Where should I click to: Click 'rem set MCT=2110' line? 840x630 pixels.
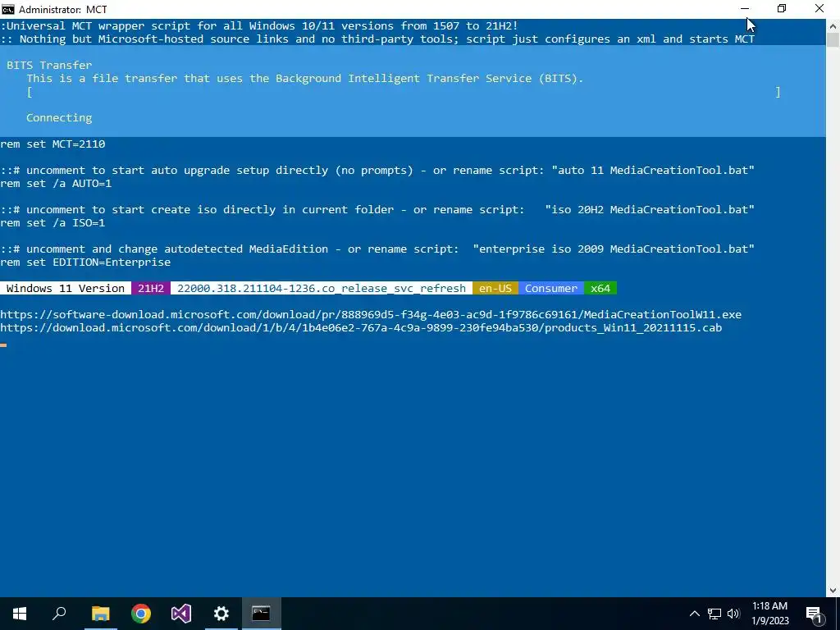[x=52, y=144]
